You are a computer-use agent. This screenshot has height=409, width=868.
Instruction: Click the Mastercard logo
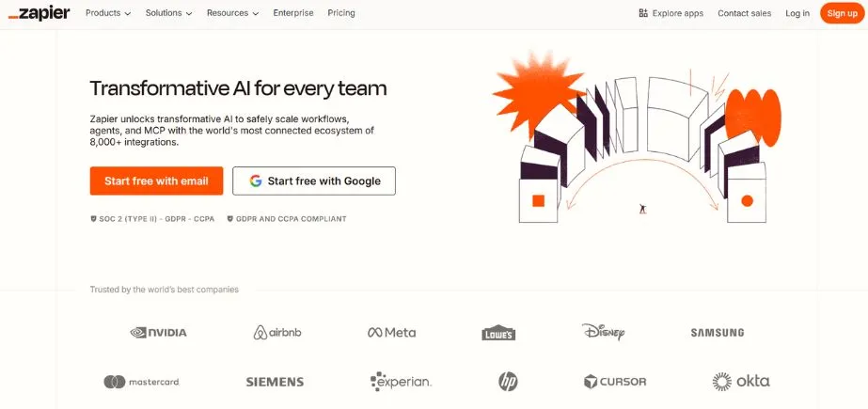[x=141, y=382]
